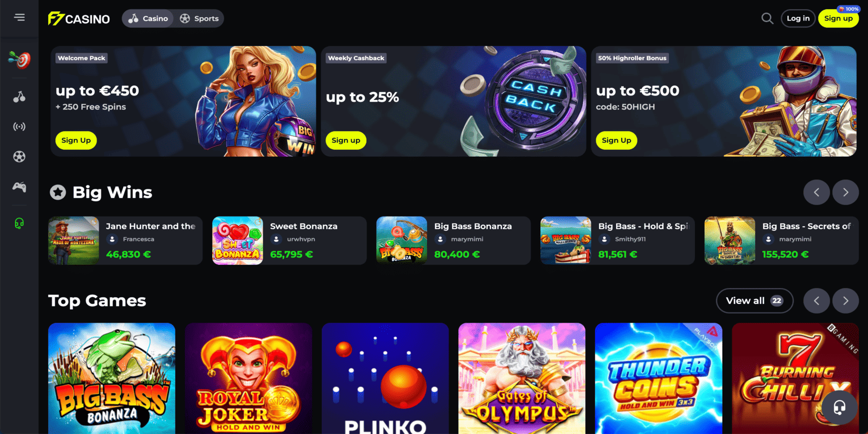The image size is (868, 434).
Task: Click Sign Up on Welcome Pack banner
Action: 76,141
